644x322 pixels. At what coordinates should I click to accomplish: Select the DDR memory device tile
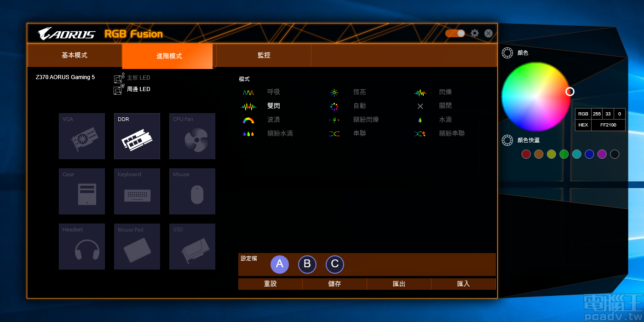[137, 136]
